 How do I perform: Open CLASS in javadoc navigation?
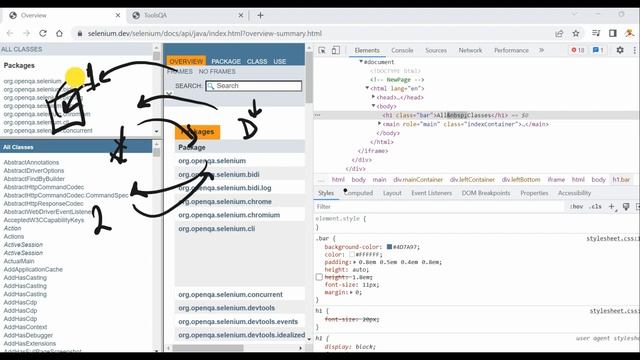tap(257, 61)
